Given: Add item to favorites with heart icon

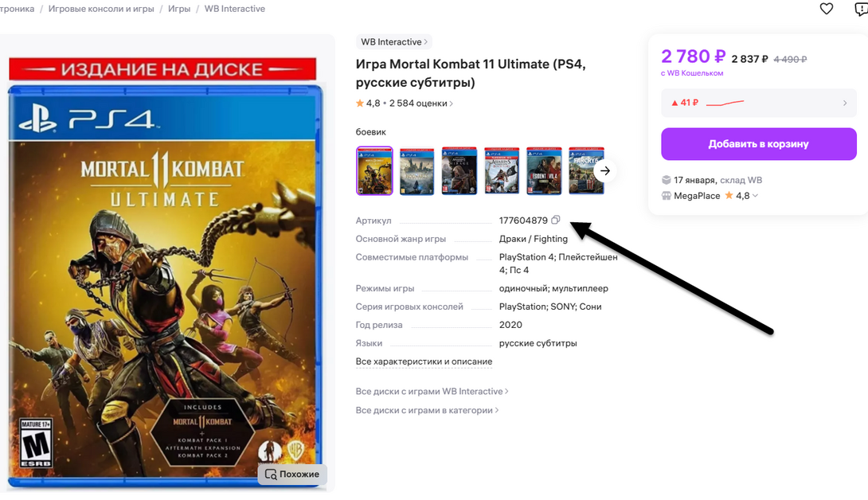Looking at the screenshot, I should tap(826, 9).
